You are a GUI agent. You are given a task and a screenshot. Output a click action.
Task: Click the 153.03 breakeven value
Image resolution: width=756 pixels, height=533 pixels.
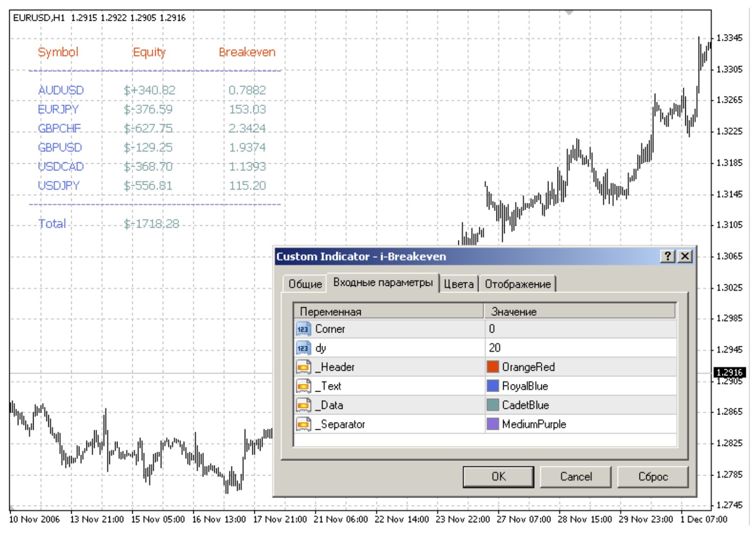point(247,109)
